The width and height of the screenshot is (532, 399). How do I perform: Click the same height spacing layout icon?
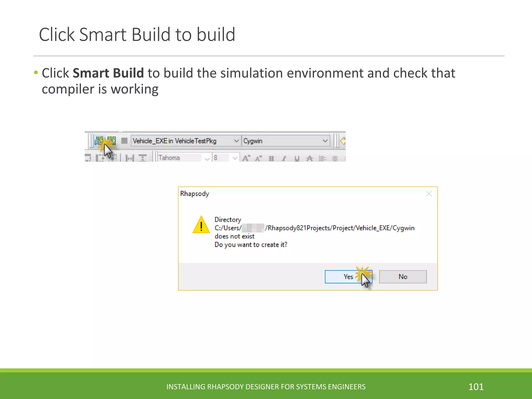(x=142, y=158)
